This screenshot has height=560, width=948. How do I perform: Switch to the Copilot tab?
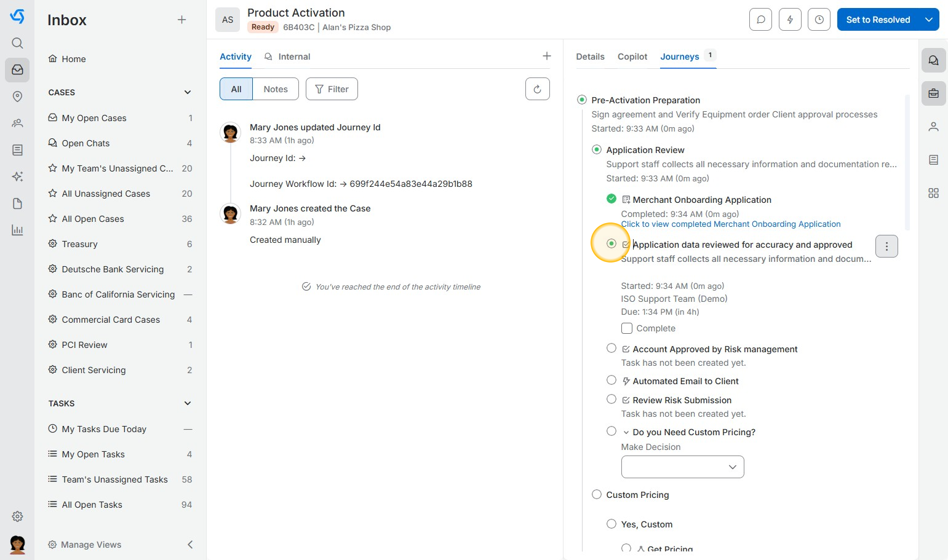point(632,57)
